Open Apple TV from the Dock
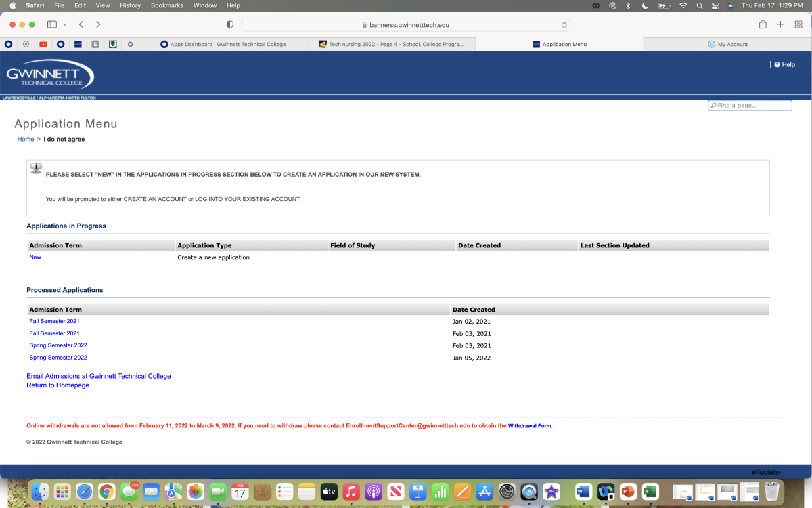This screenshot has width=812, height=508. [328, 491]
